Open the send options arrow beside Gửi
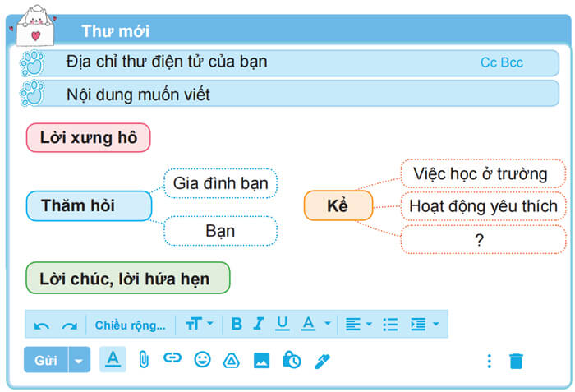The width and height of the screenshot is (575, 392). coord(79,360)
